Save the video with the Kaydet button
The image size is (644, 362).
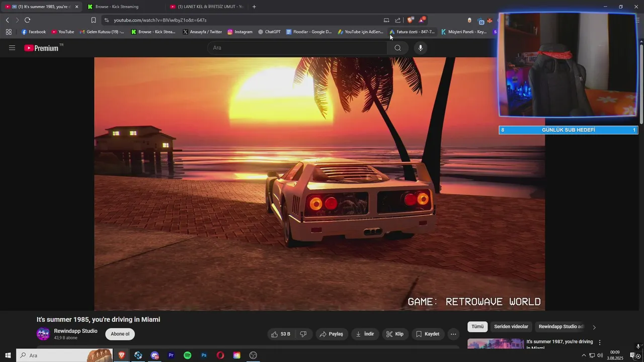428,334
